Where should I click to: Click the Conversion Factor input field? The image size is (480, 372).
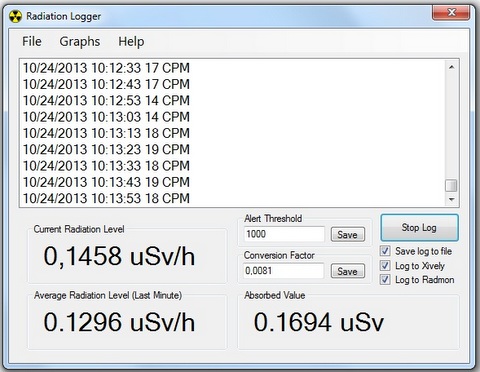[x=284, y=271]
